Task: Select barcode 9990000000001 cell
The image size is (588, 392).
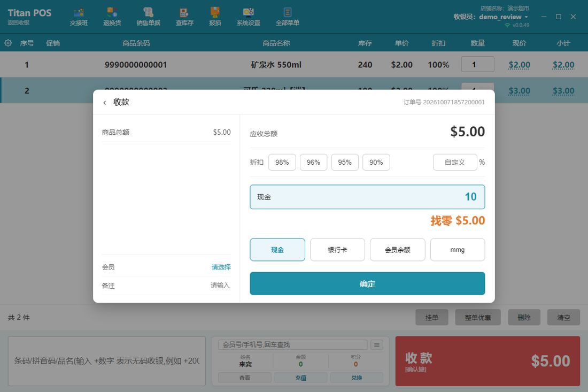Action: point(136,65)
